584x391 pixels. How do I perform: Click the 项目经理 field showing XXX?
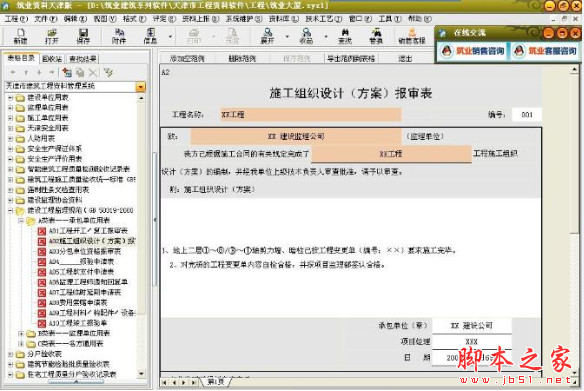[472, 341]
